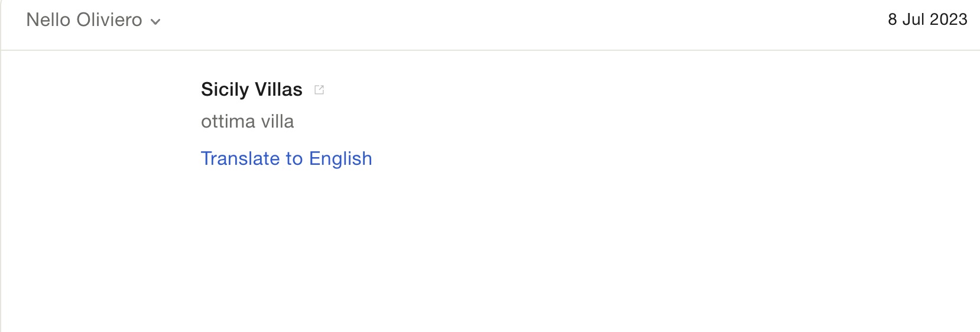Image resolution: width=980 pixels, height=332 pixels.
Task: Open the Sicily Villas external page icon
Action: pyautogui.click(x=319, y=90)
